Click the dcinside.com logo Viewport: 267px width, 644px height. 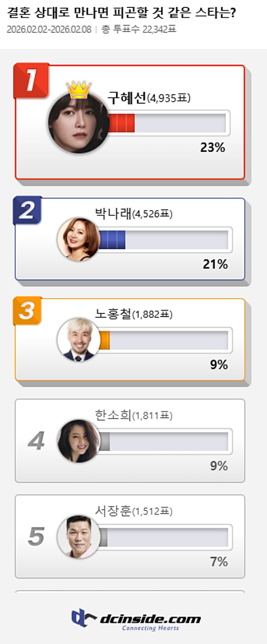pyautogui.click(x=136, y=619)
